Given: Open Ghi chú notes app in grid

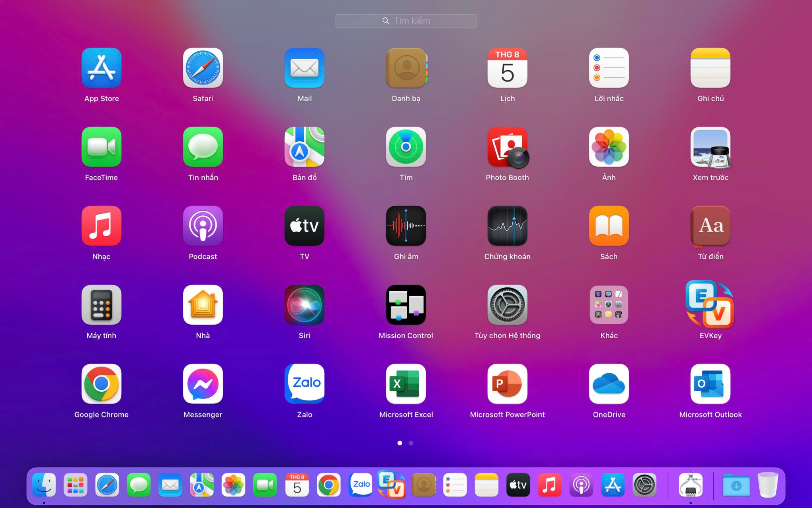Looking at the screenshot, I should (710, 68).
